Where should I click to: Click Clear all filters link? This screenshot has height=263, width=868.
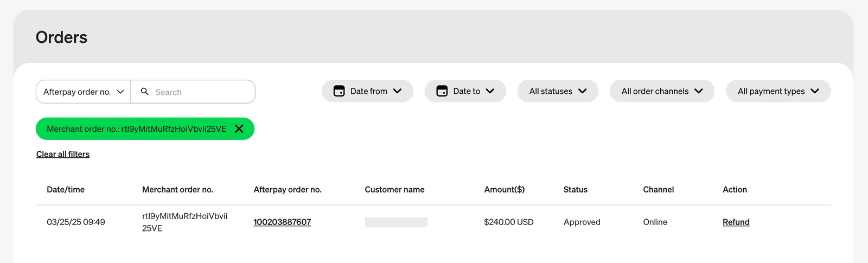pyautogui.click(x=63, y=154)
